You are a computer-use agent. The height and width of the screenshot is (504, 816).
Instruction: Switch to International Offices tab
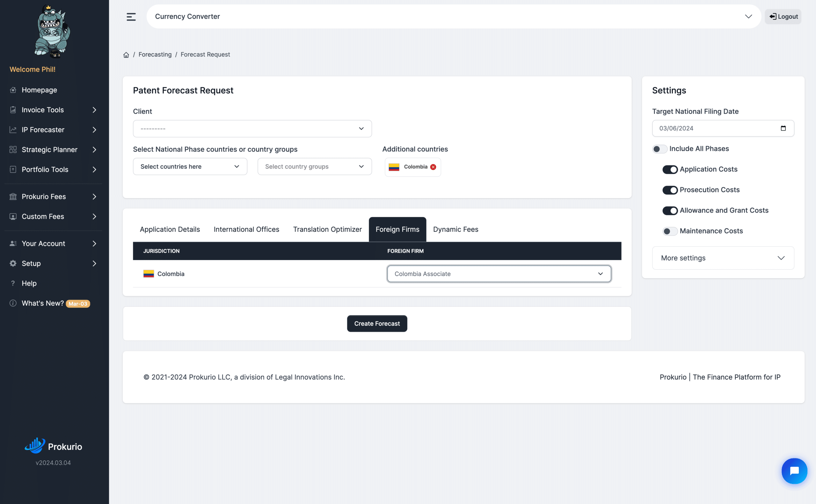tap(246, 229)
